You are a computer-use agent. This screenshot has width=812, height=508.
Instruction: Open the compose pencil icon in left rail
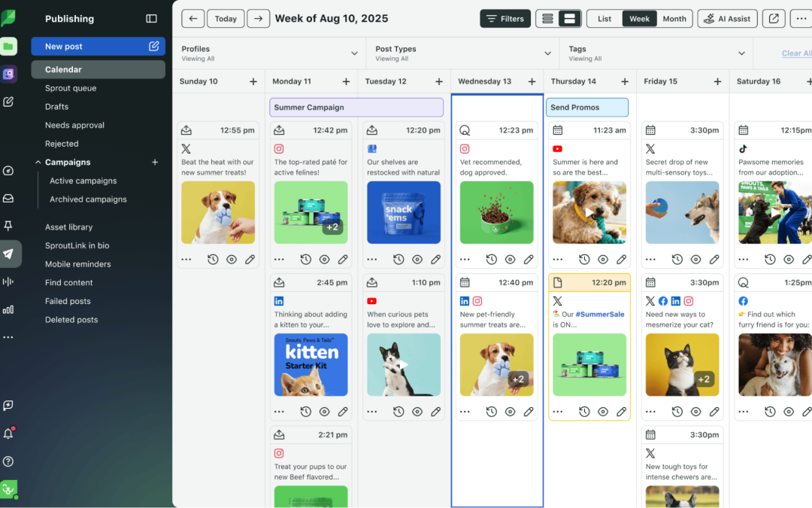coord(8,102)
